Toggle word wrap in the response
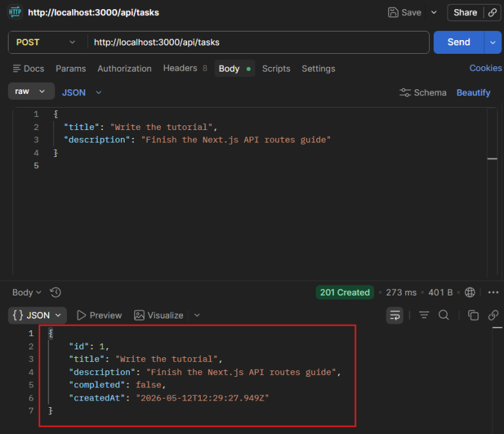504x434 pixels. coord(394,315)
